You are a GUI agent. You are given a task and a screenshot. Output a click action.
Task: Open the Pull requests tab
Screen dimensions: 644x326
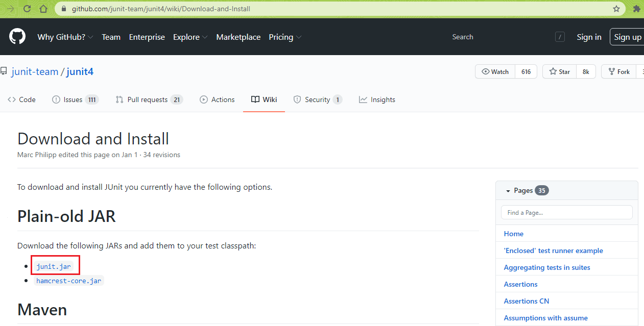pyautogui.click(x=149, y=99)
